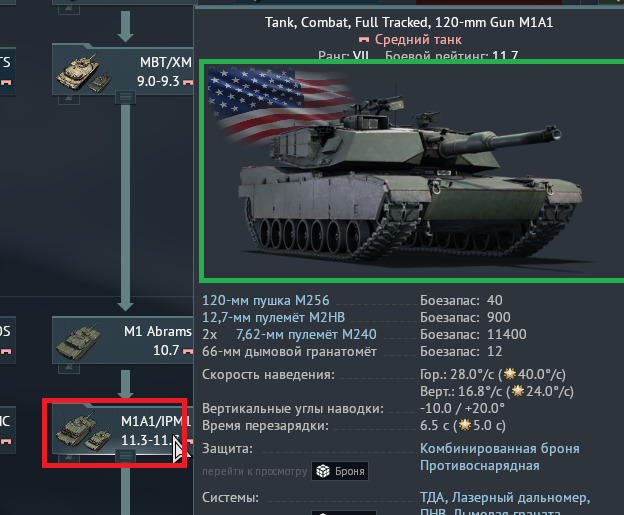Expand the MBT/XM group list icon
Screen dimensions: 624x515
coord(125,97)
